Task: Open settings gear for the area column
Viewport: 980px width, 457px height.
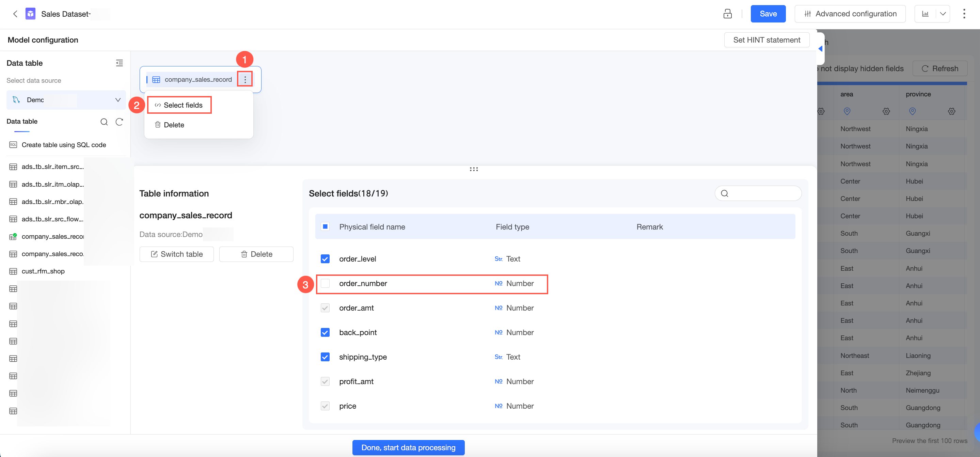Action: point(886,111)
